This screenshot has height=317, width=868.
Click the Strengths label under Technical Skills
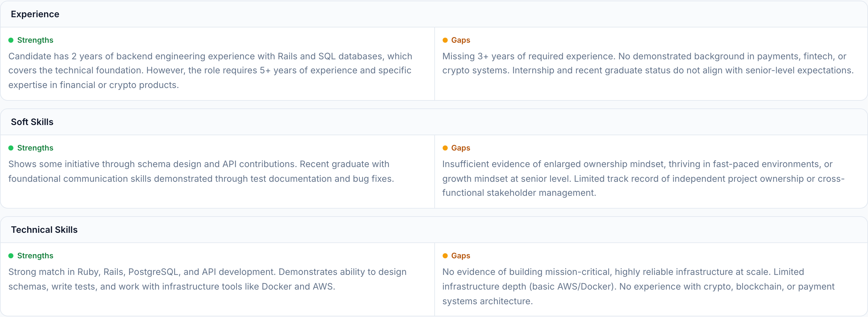pyautogui.click(x=35, y=256)
